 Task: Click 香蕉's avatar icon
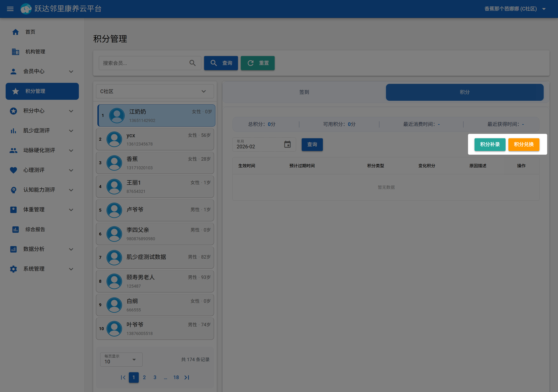click(114, 163)
